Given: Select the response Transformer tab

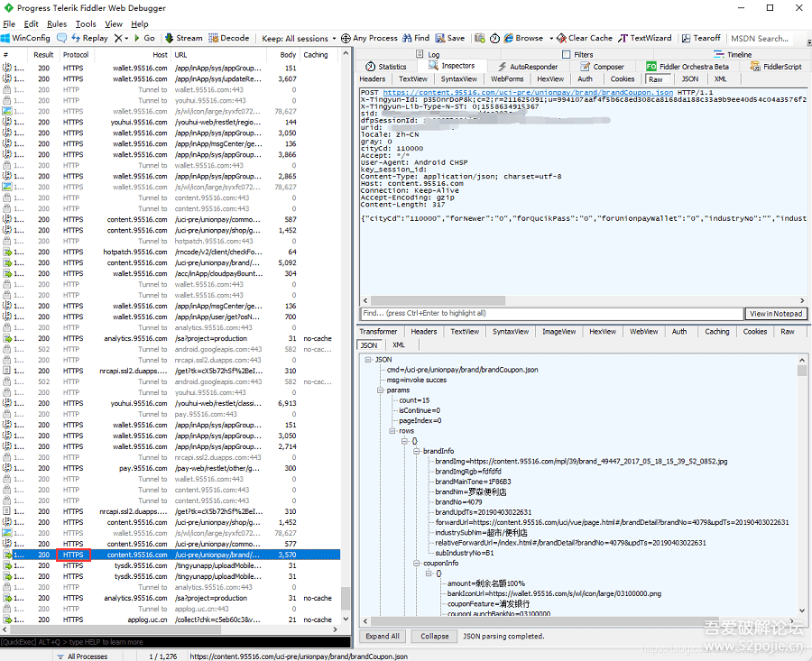Looking at the screenshot, I should coord(378,332).
